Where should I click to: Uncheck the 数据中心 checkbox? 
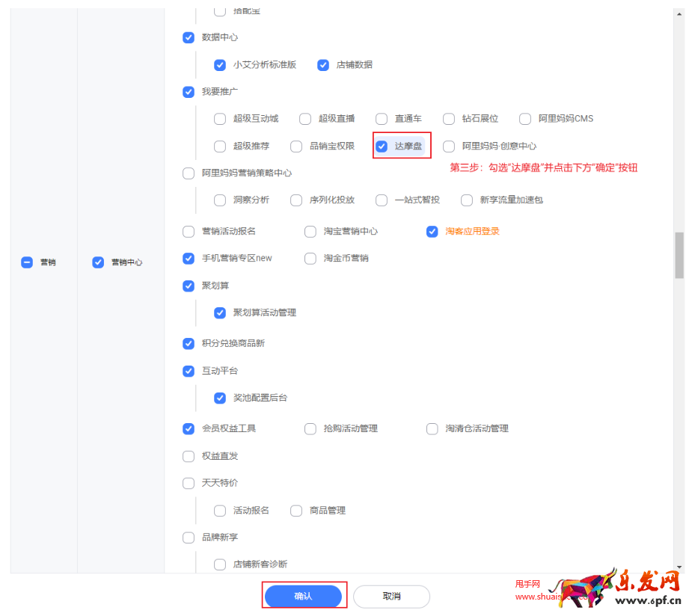[x=188, y=37]
